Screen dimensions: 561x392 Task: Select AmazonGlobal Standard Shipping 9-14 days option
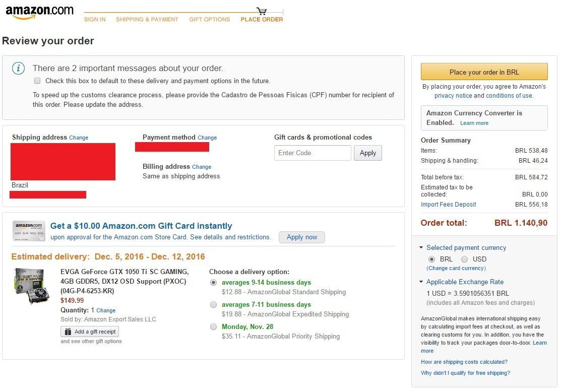tap(213, 283)
